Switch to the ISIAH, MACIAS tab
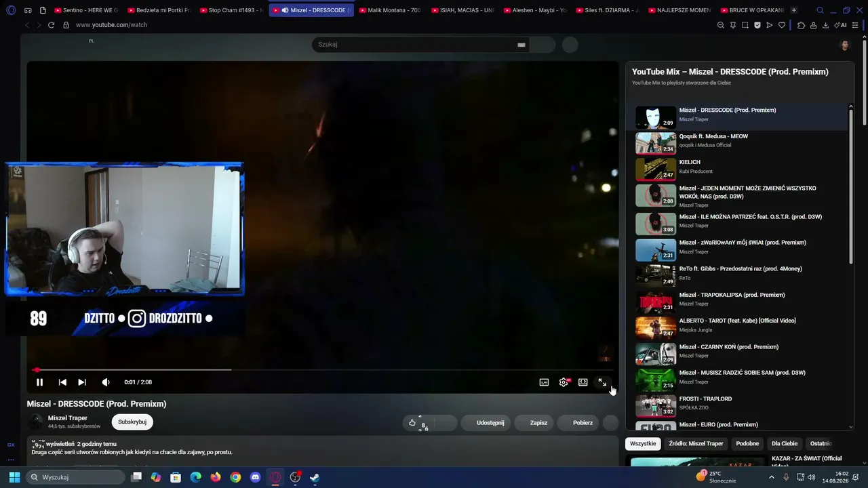The width and height of the screenshot is (868, 488). point(463,10)
